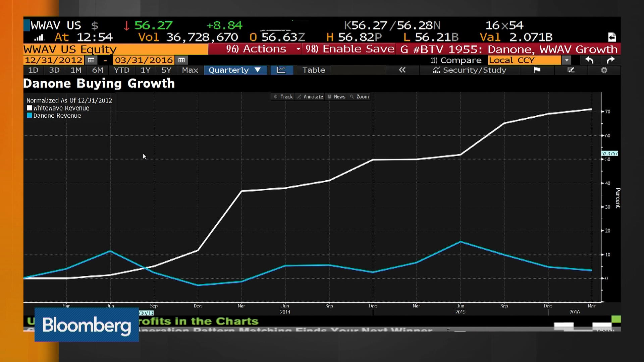Activate the Annotate chart tool
Viewport: 644px width, 362px height.
pos(310,97)
